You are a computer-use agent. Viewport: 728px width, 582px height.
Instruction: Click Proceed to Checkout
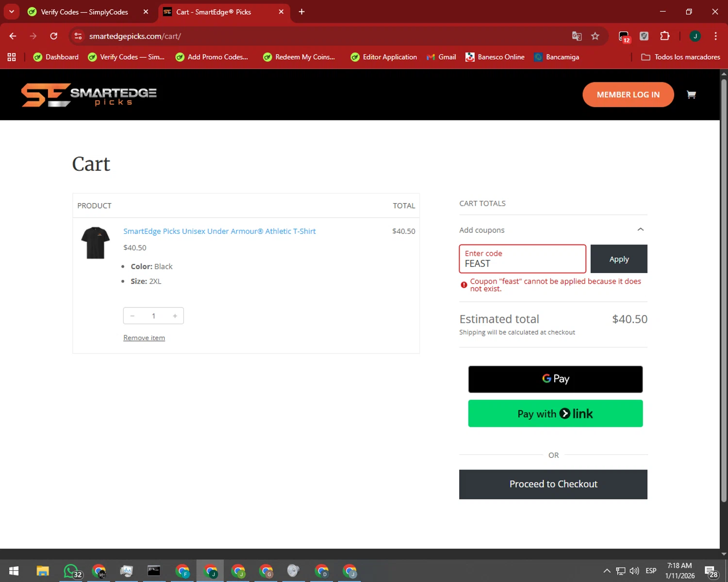point(553,484)
